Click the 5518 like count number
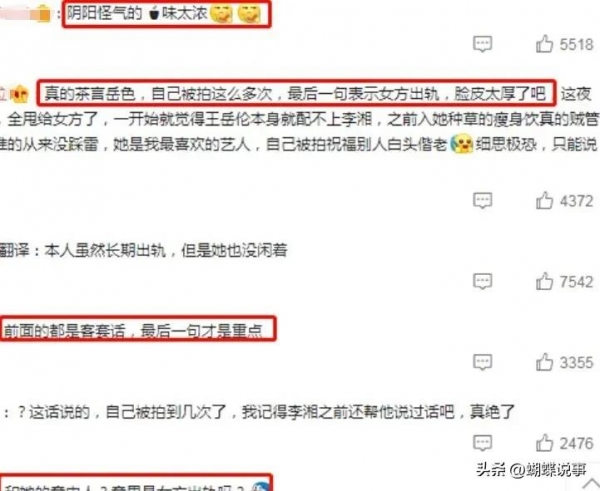 click(x=576, y=44)
